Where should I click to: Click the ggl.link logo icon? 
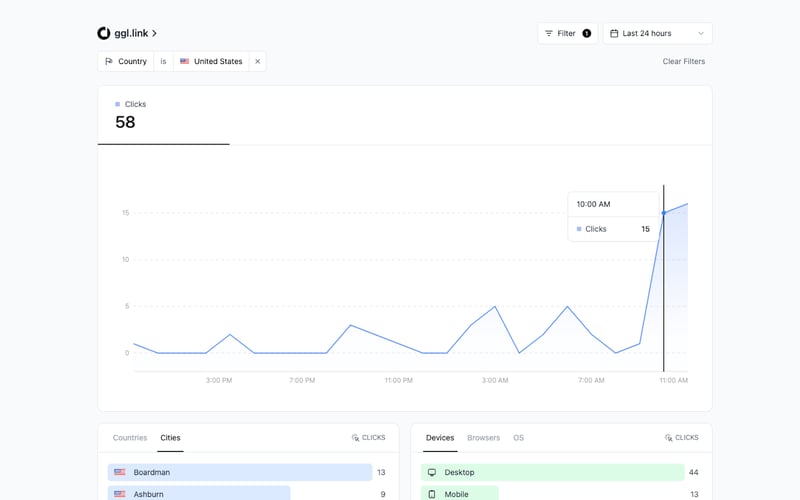[x=104, y=33]
